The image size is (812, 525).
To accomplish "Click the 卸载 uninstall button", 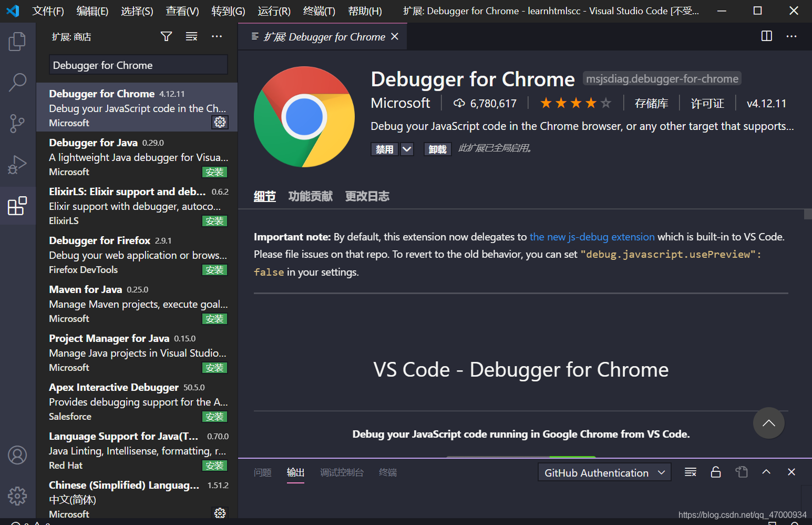I will (x=437, y=149).
